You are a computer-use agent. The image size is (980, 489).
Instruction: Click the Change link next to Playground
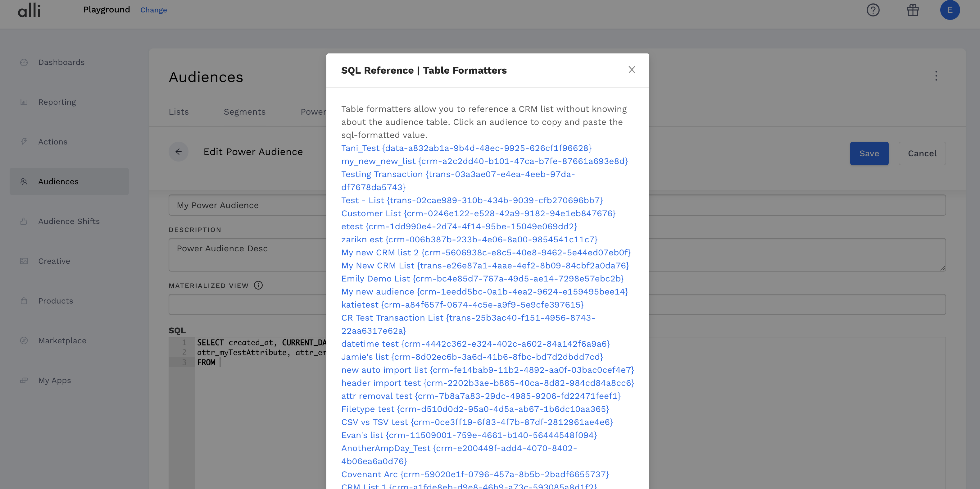click(153, 10)
